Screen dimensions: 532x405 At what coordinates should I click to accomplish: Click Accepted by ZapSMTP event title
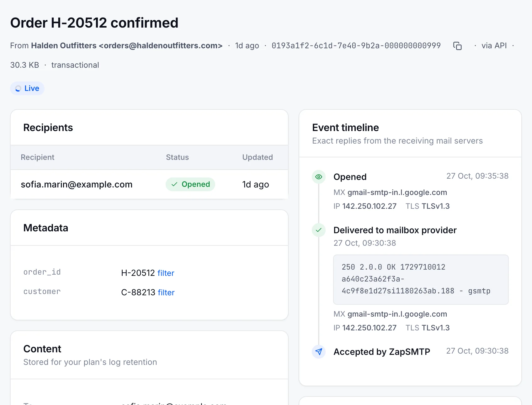pyautogui.click(x=382, y=352)
